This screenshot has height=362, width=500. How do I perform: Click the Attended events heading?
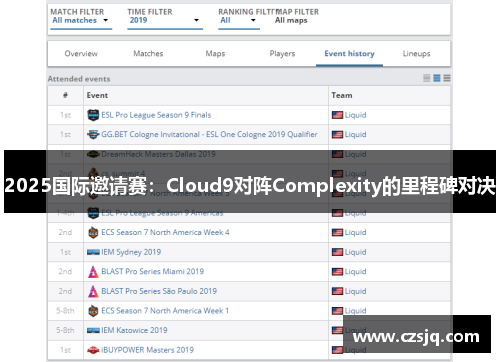tap(79, 79)
